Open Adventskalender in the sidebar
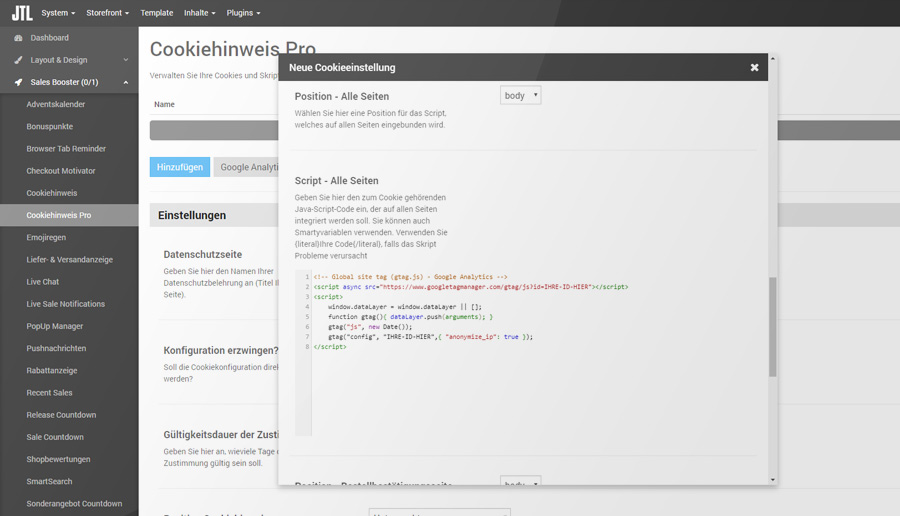 tap(56, 104)
